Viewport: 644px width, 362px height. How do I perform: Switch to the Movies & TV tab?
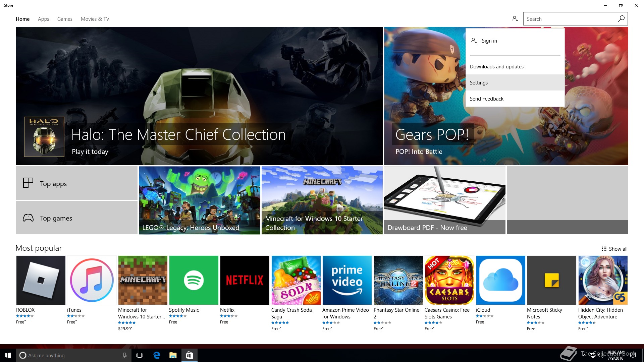click(95, 19)
